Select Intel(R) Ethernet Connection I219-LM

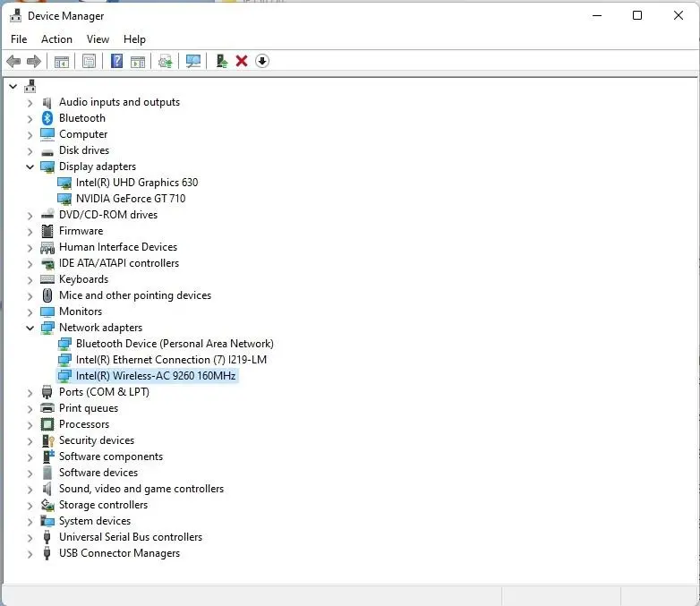[171, 360]
